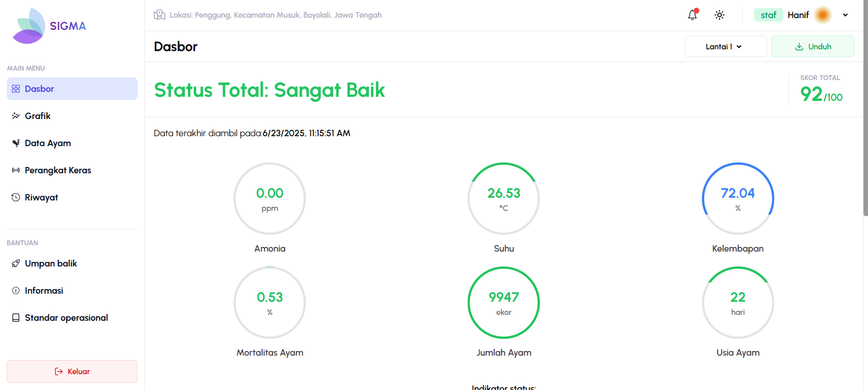
Task: Click the Umpan balik rocket icon
Action: [x=16, y=263]
